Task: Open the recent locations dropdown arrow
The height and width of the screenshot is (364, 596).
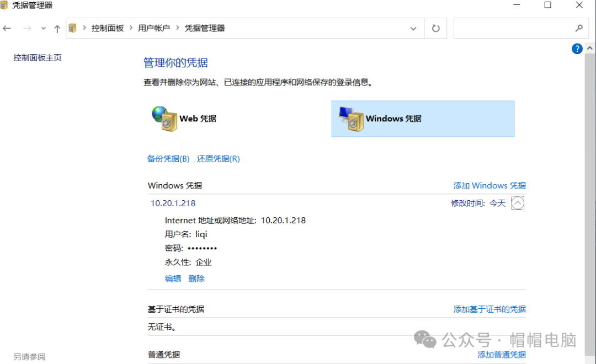Action: click(x=44, y=29)
